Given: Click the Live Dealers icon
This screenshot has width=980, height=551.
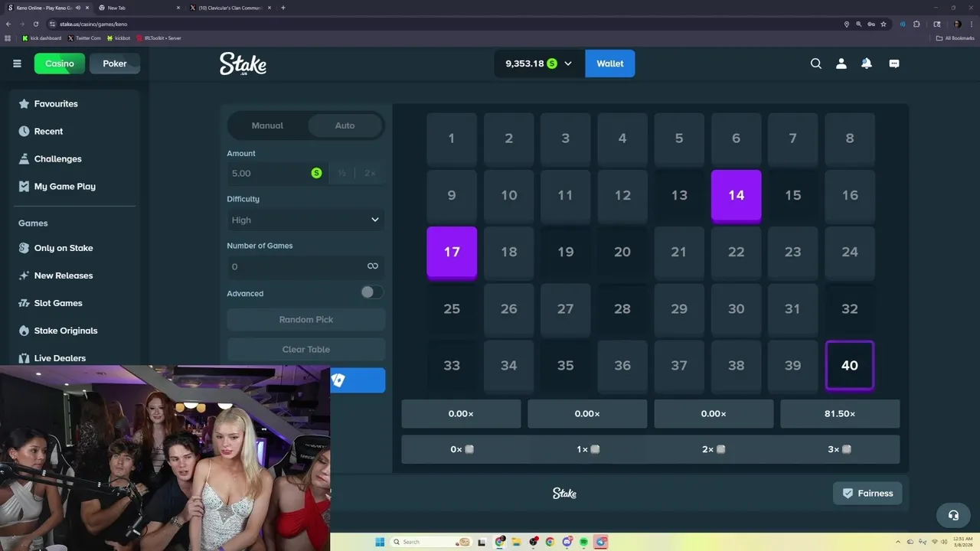Looking at the screenshot, I should point(24,358).
